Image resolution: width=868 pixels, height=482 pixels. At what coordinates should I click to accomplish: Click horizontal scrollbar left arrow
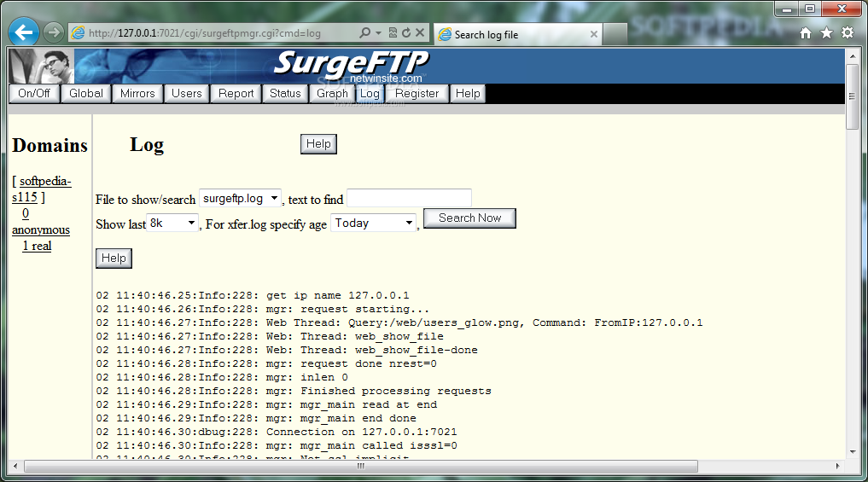15,466
